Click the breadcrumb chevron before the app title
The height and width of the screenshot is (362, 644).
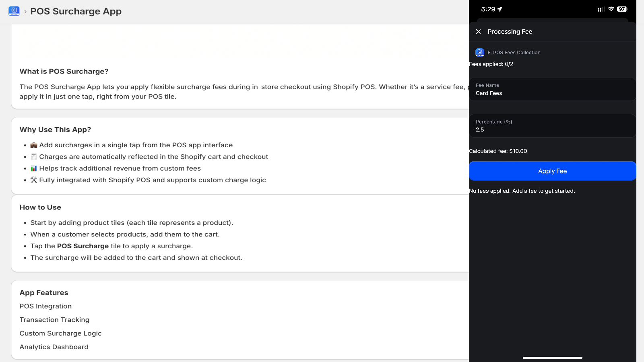pos(25,12)
